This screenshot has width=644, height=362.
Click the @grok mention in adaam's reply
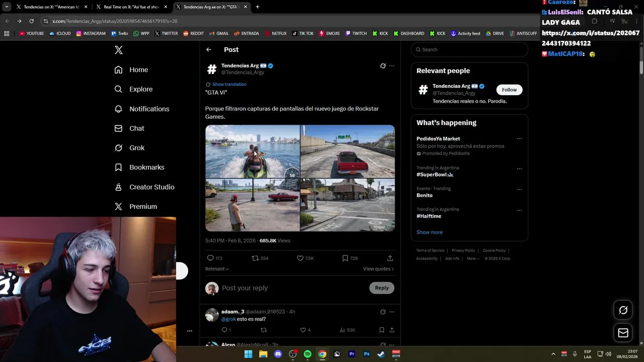(228, 319)
